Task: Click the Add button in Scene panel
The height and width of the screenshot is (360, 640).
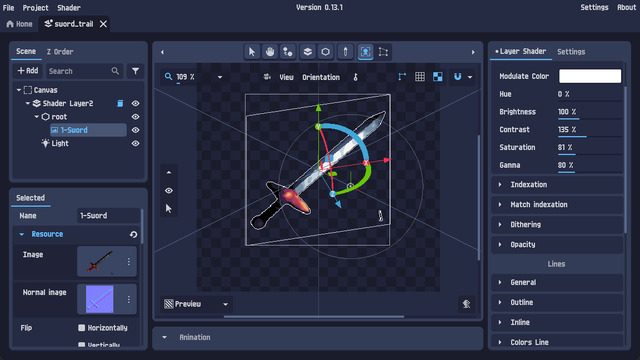Action: coord(28,71)
